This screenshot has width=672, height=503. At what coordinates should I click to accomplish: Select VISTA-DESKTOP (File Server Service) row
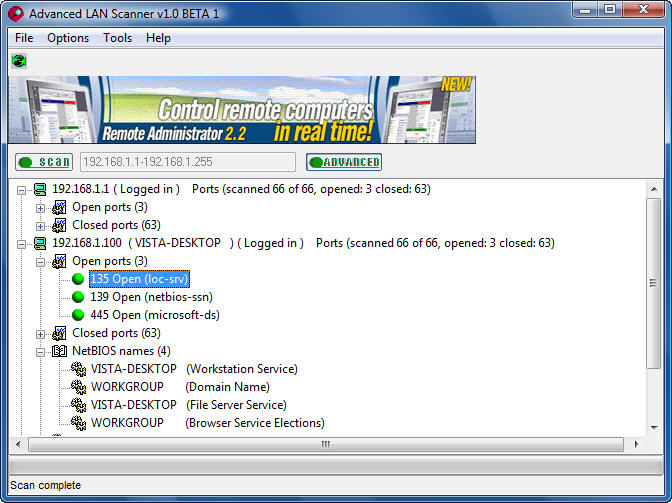(x=189, y=405)
